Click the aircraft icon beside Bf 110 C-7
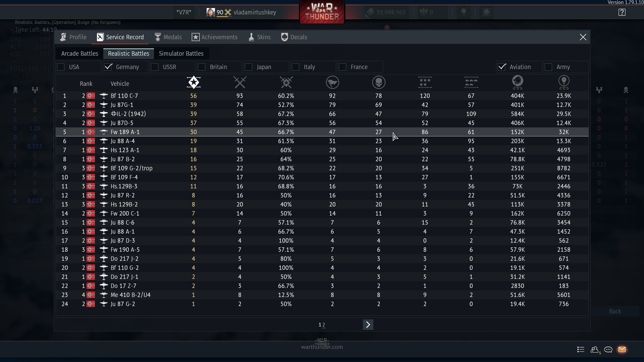644x362 pixels. click(x=104, y=96)
